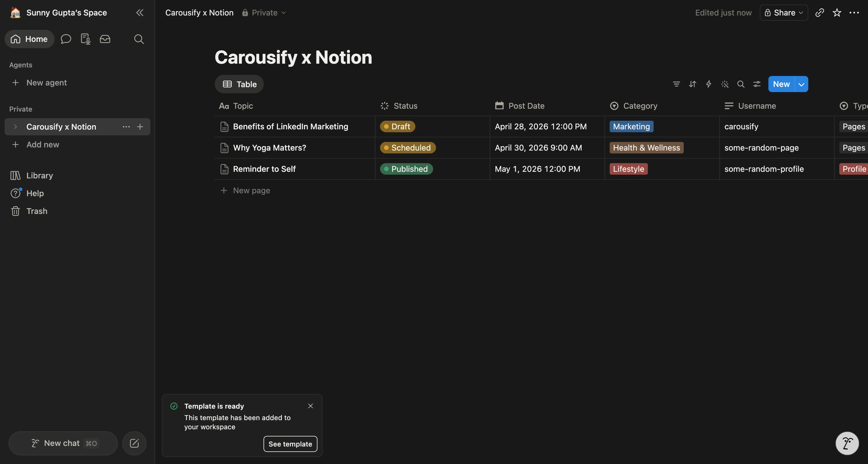Open the Username column header menu
Viewport: 868px width, 464px height.
point(777,106)
